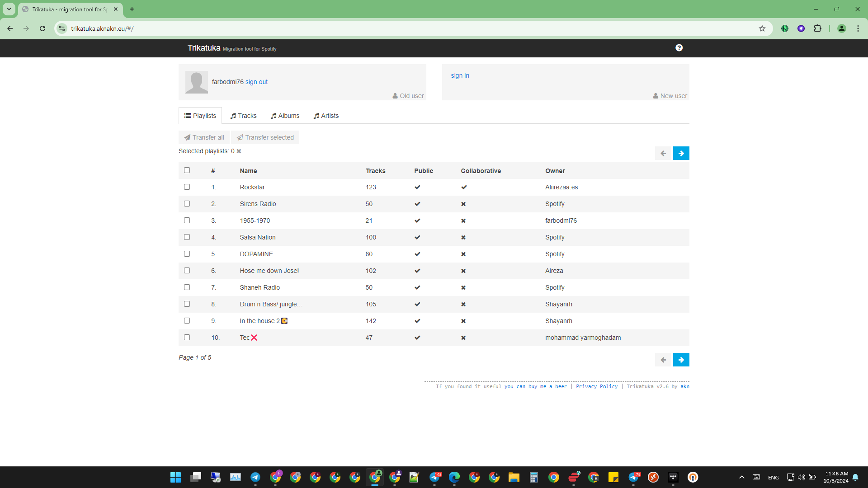Open volume control in system tray
The height and width of the screenshot is (488, 868).
point(802,477)
